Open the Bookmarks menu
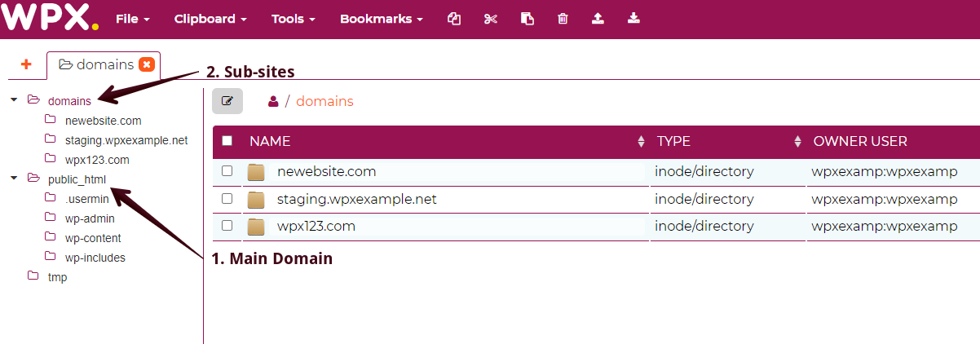The width and height of the screenshot is (980, 344). tap(381, 19)
